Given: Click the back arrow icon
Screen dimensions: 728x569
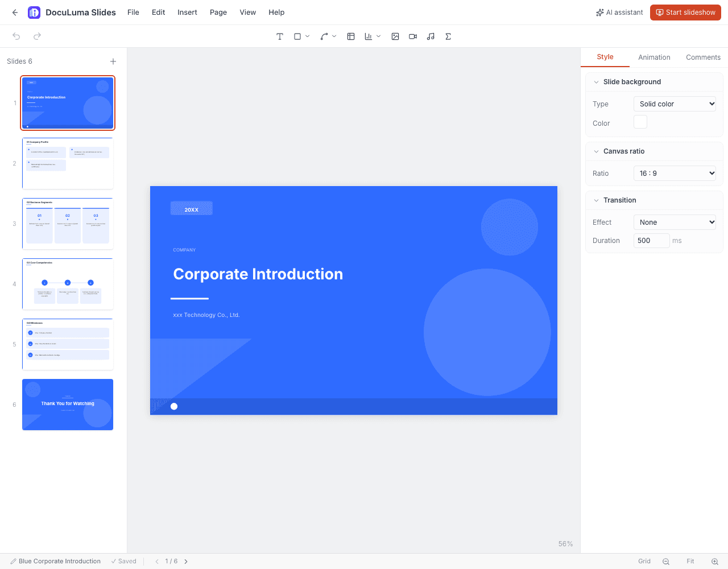Looking at the screenshot, I should point(15,13).
